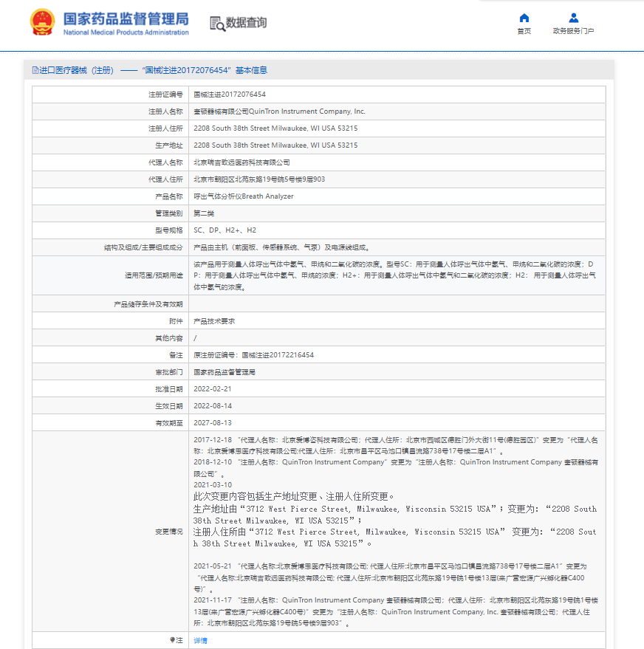644x649 pixels.
Task: Select the 2021-05-21 change record entry
Action: point(390,577)
